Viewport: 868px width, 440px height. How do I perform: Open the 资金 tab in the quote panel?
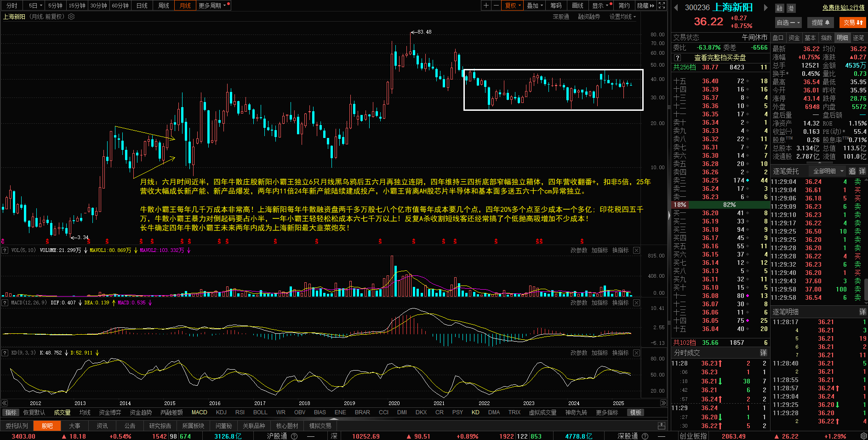(794, 38)
